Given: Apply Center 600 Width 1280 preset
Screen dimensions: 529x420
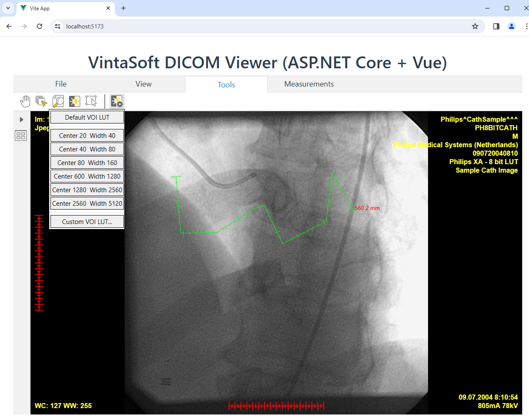Looking at the screenshot, I should click(87, 176).
